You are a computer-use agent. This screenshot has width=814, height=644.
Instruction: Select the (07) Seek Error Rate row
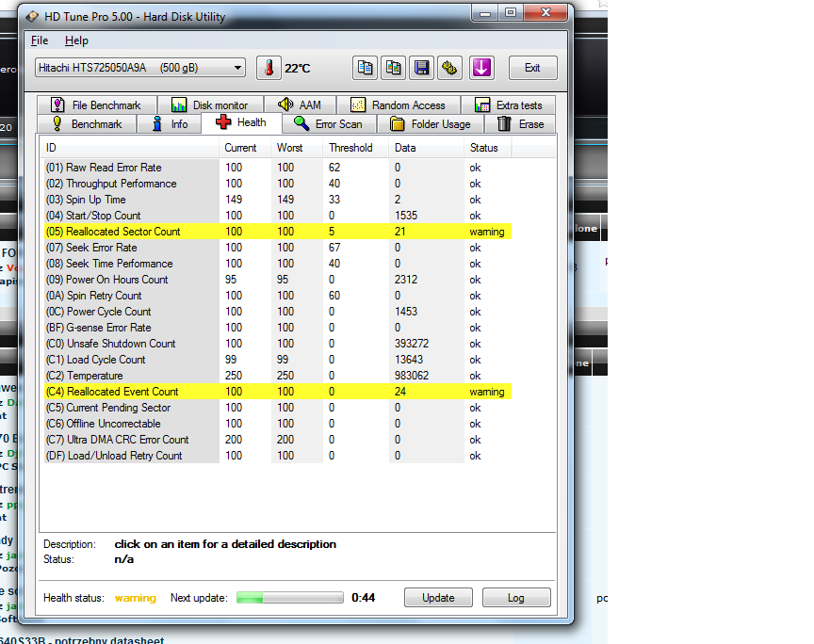(278, 248)
